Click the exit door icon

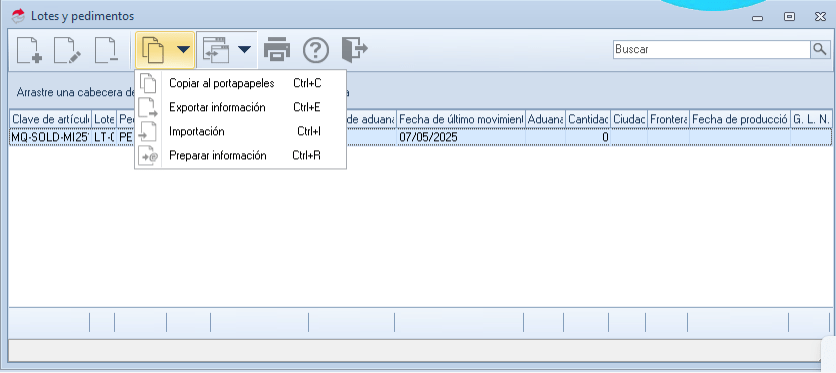(x=355, y=50)
